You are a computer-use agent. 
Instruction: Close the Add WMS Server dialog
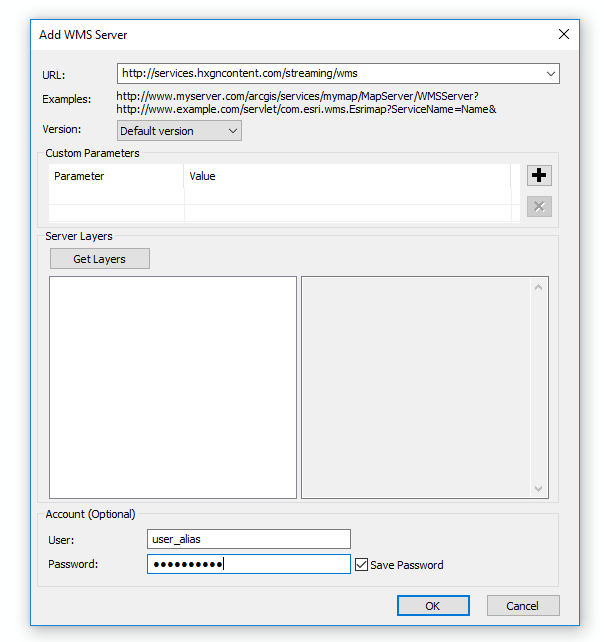[564, 35]
